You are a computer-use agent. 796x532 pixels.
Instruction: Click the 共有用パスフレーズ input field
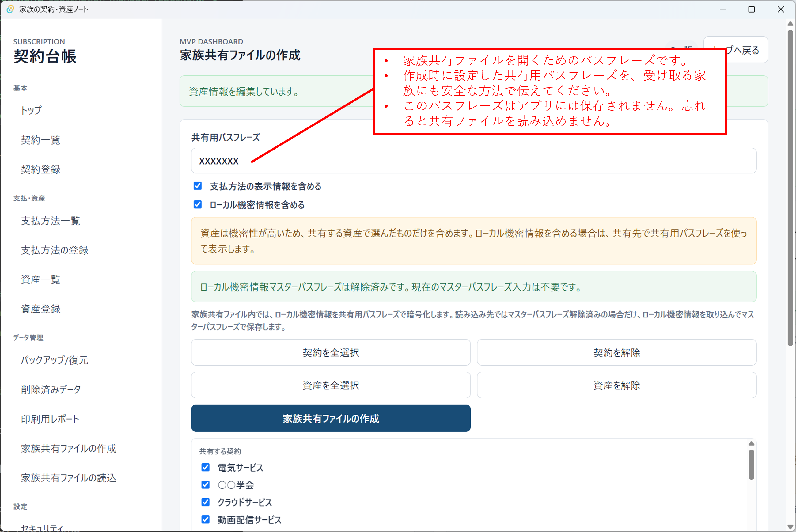473,161
